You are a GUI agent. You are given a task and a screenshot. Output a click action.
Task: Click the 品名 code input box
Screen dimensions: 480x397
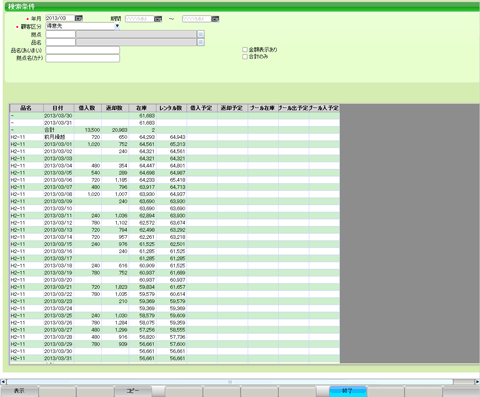61,42
